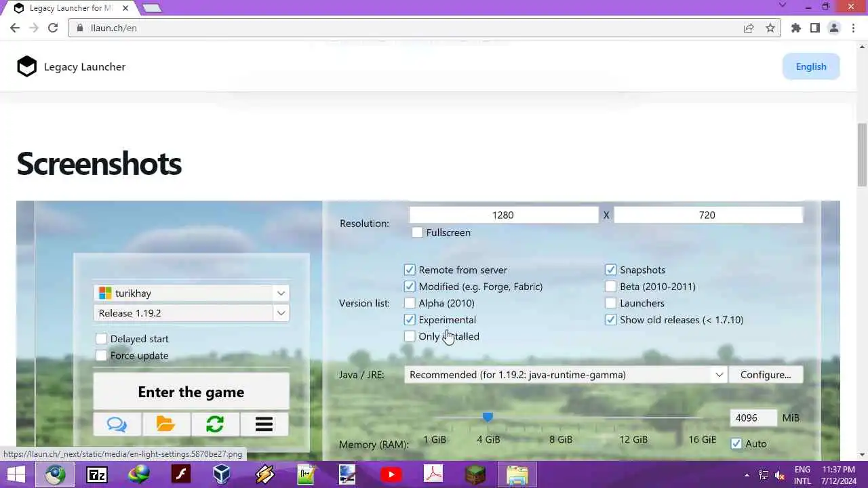Open the taskbar clock and date

tap(838, 475)
